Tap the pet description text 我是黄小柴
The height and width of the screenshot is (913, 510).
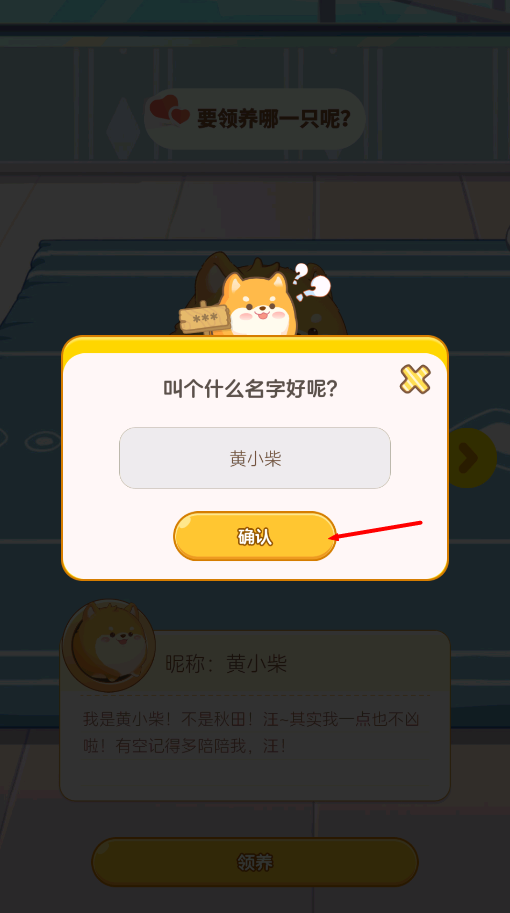click(x=251, y=732)
